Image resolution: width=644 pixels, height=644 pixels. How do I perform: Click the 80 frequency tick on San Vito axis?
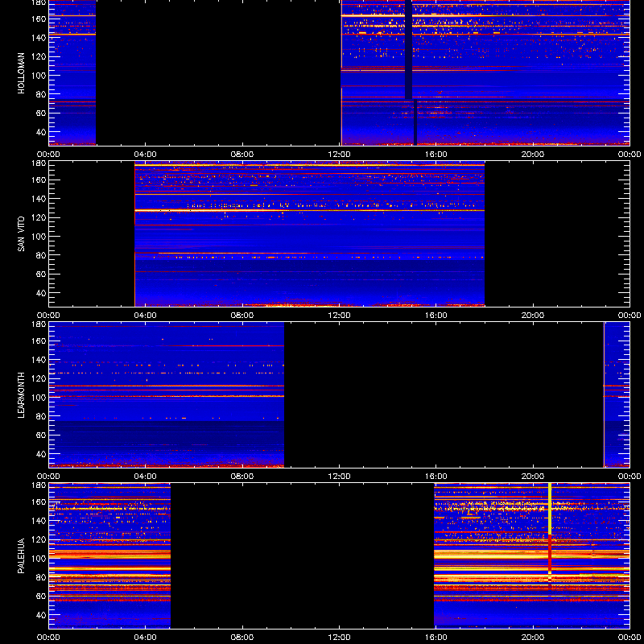pos(41,255)
